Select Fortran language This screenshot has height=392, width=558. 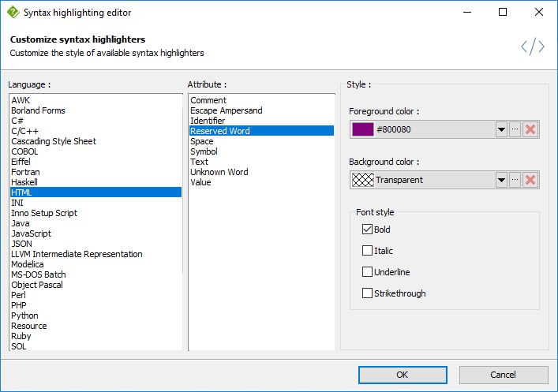[x=96, y=172]
